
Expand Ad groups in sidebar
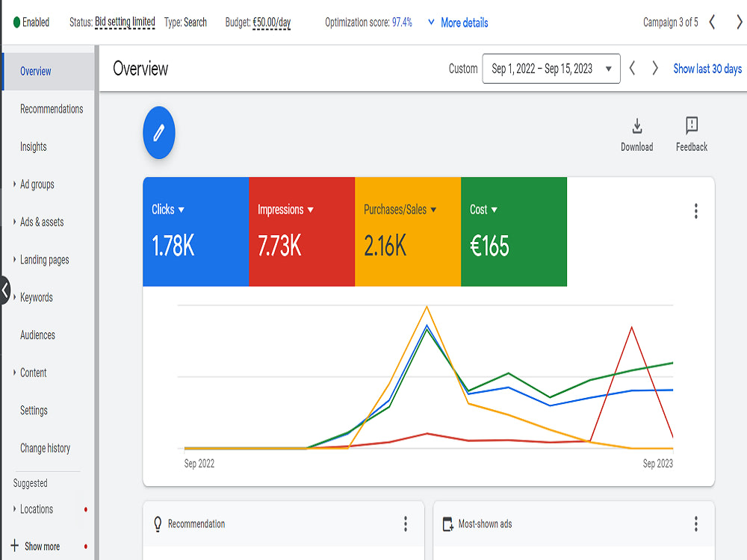pos(14,184)
